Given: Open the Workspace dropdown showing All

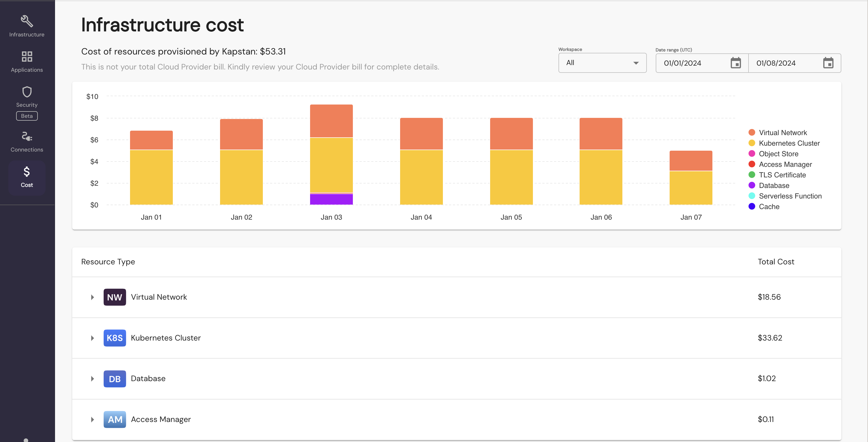Looking at the screenshot, I should coord(602,63).
